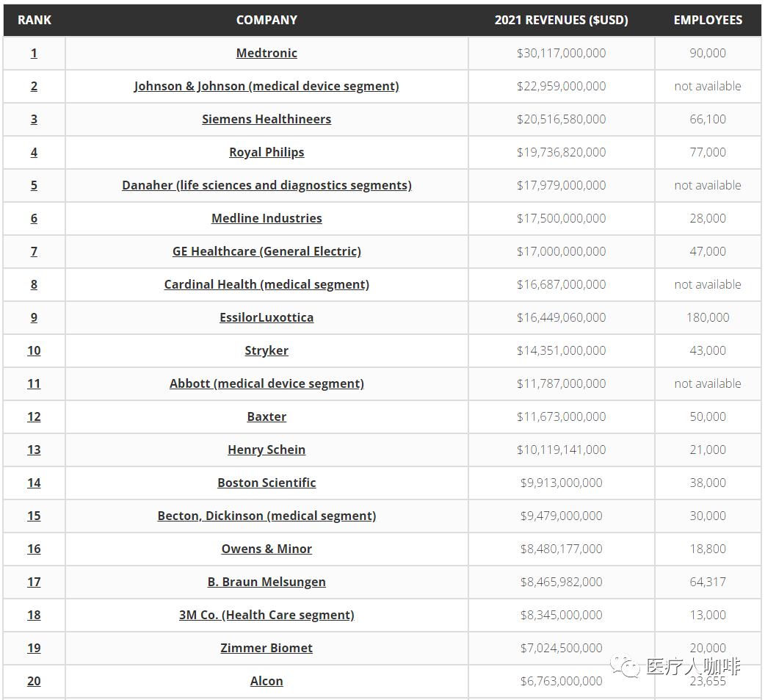
Task: Click the EMPLOYEES column header
Action: tap(708, 20)
